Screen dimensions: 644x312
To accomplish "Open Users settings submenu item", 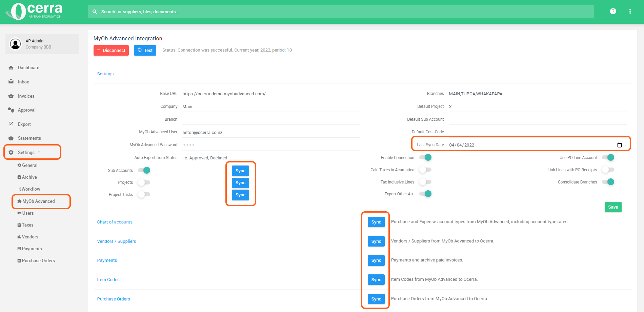I will coord(25,213).
